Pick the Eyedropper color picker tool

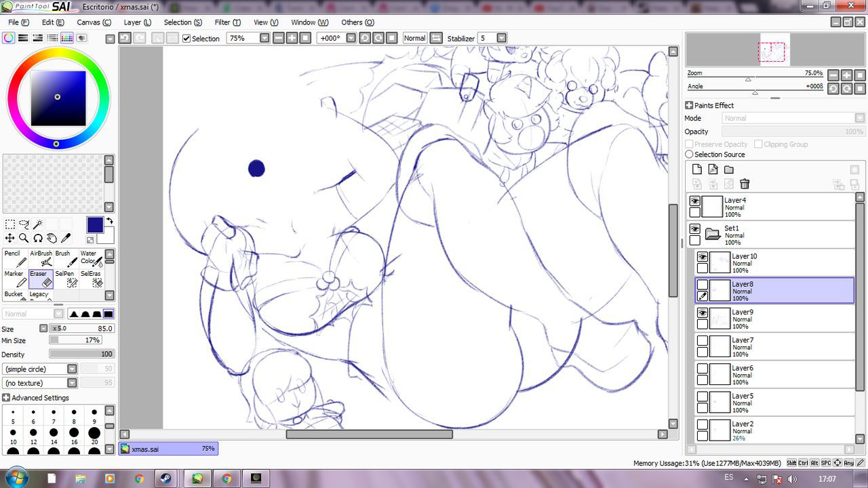pos(66,238)
